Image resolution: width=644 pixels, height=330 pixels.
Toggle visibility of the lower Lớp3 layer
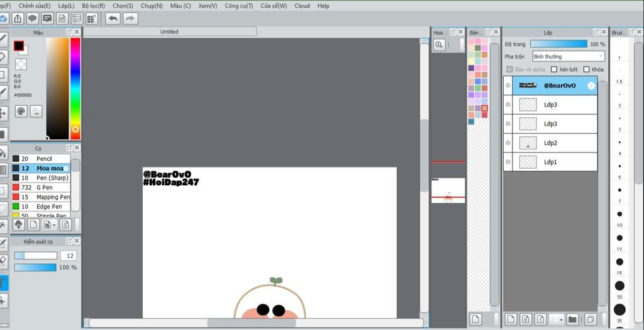pos(508,123)
